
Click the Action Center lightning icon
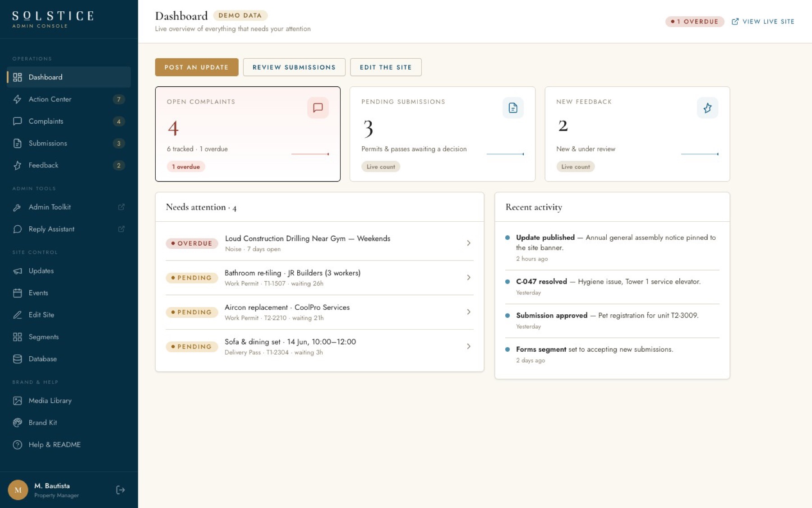coord(18,99)
